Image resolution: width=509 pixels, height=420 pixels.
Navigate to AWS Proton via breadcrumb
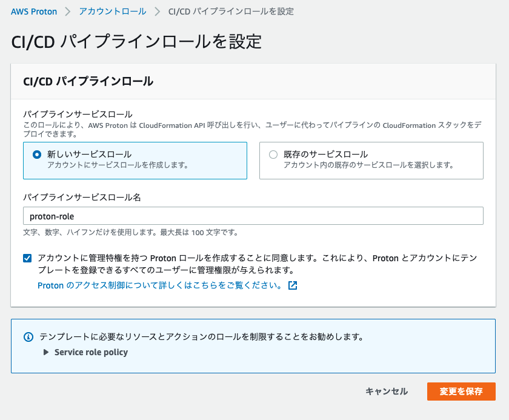pos(34,11)
